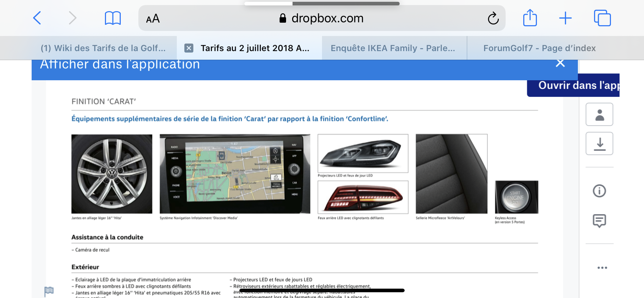Screen dimensions: 644x298
Task: Switch to Enquête IKEA Family tab
Action: (x=393, y=48)
